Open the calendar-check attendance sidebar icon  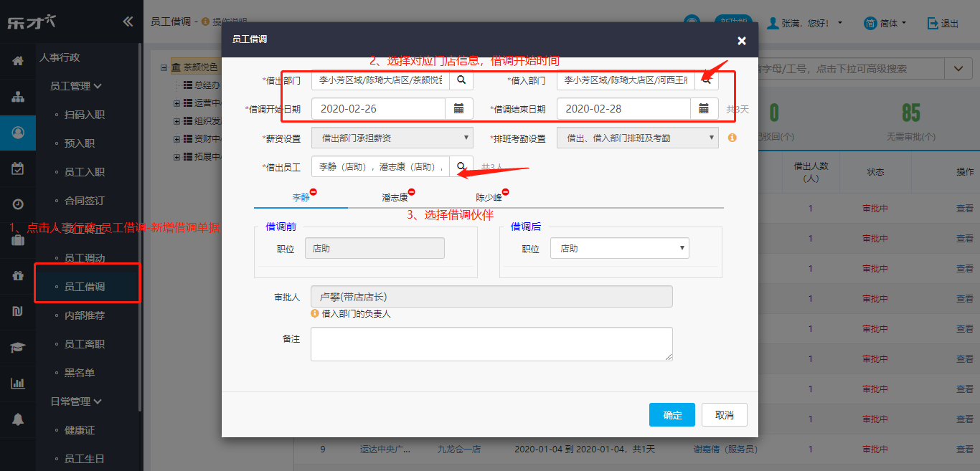tap(18, 168)
